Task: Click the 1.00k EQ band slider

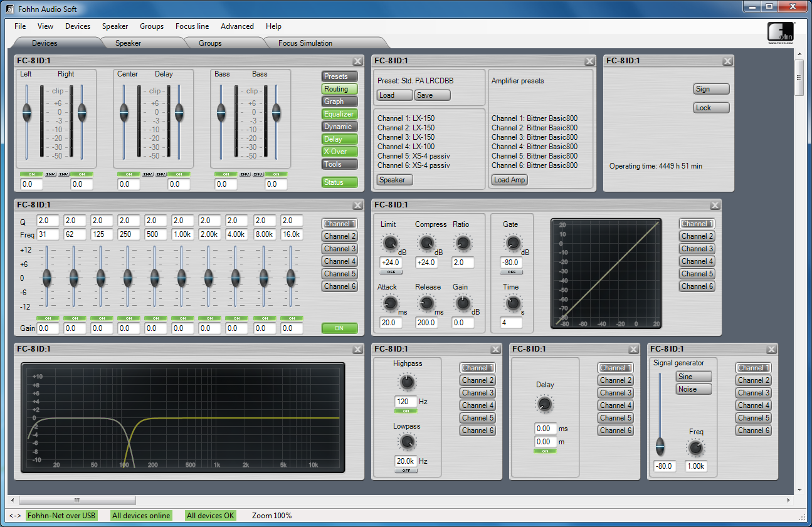Action: [x=182, y=276]
